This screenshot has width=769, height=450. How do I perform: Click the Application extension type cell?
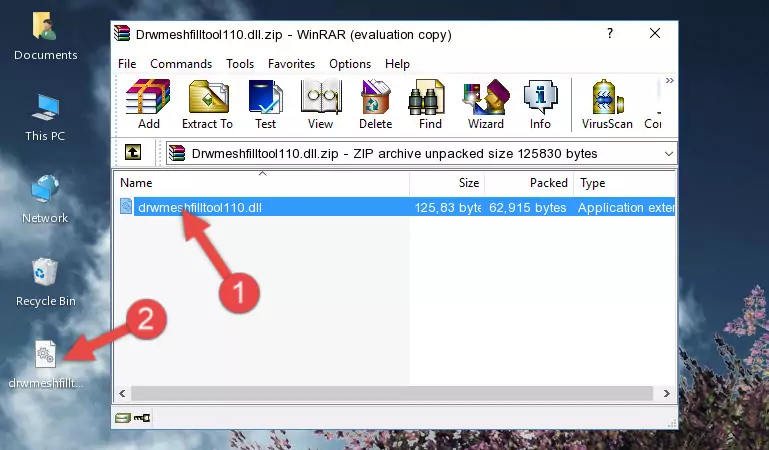626,208
